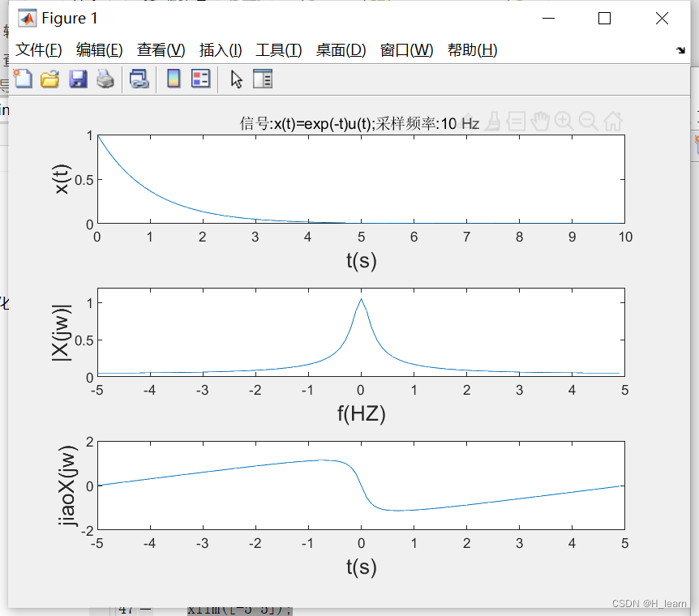Save the figure with the floppy disk icon
699x616 pixels.
tap(78, 79)
